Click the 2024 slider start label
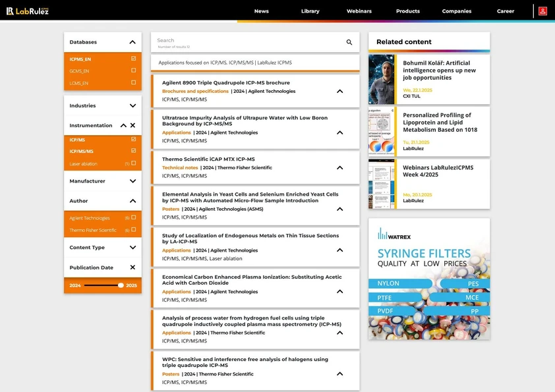 (x=75, y=285)
